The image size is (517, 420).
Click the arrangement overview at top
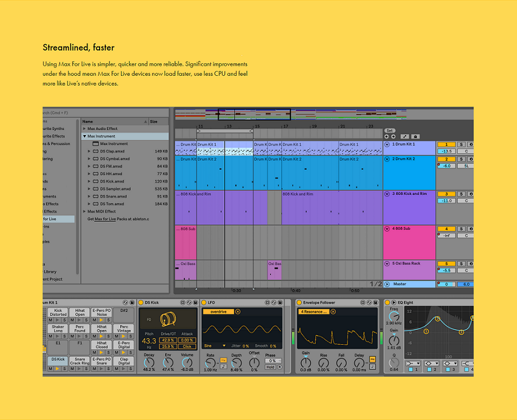290,114
